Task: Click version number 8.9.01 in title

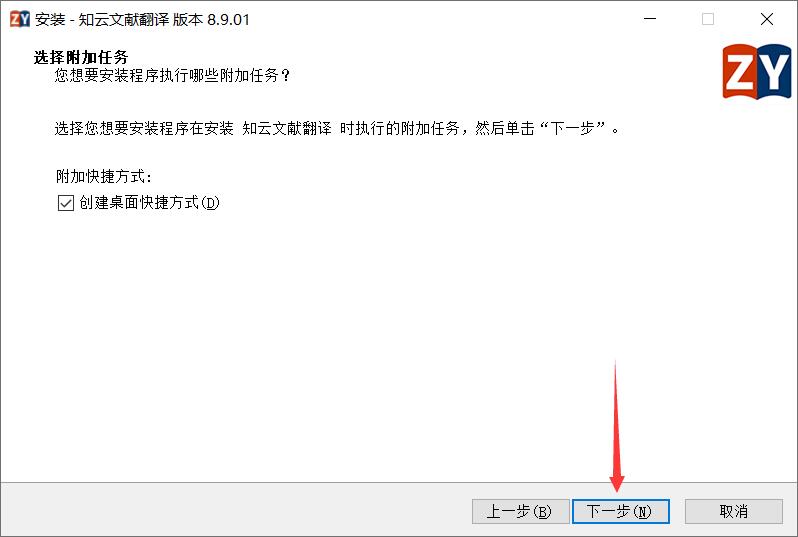Action: (x=228, y=20)
